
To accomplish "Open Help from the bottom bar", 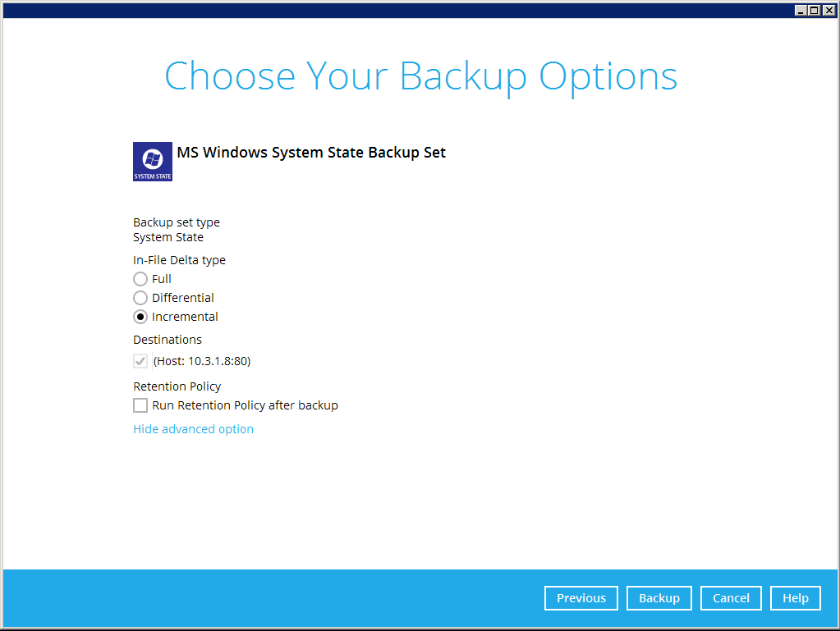I will (795, 598).
